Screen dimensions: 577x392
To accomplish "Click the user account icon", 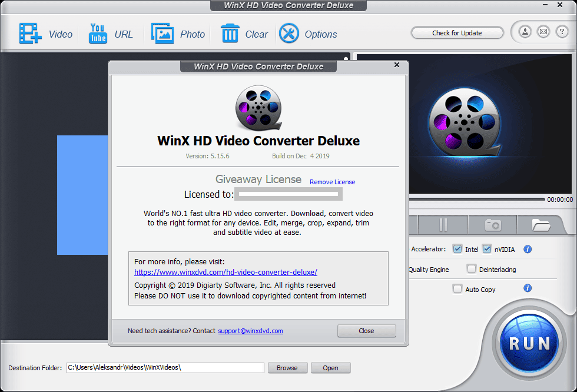I will 525,32.
